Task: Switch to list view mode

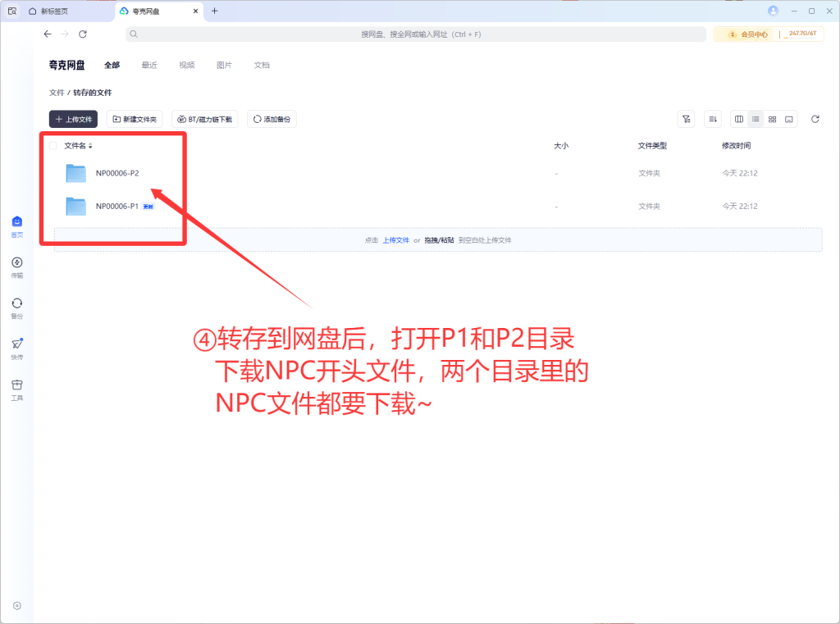Action: (x=756, y=119)
